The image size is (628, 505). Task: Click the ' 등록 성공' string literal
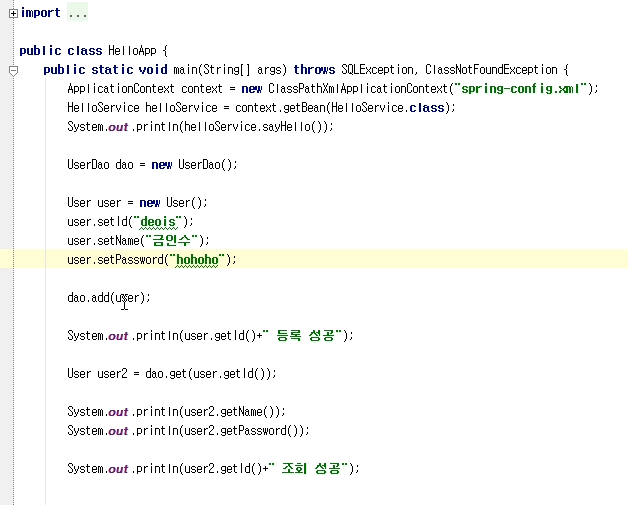pyautogui.click(x=303, y=336)
